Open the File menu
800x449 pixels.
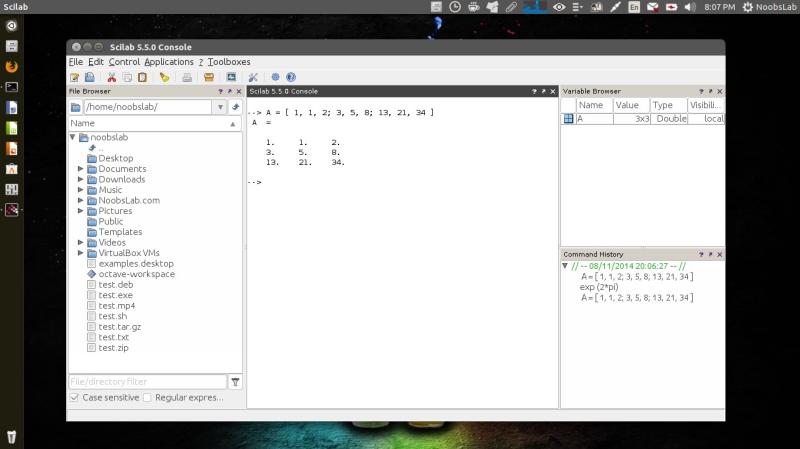pos(76,62)
